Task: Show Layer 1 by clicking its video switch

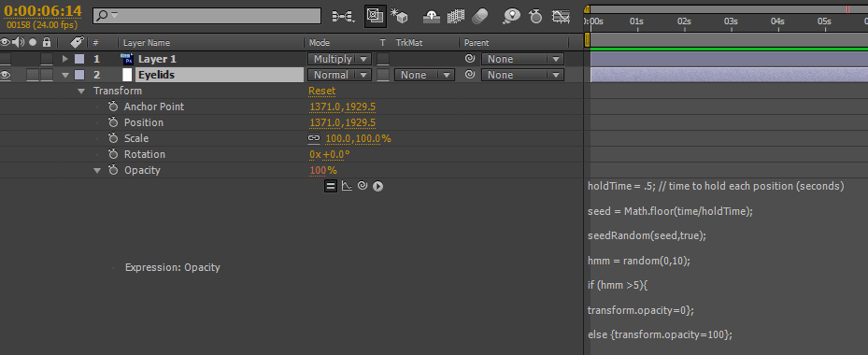Action: (x=6, y=59)
